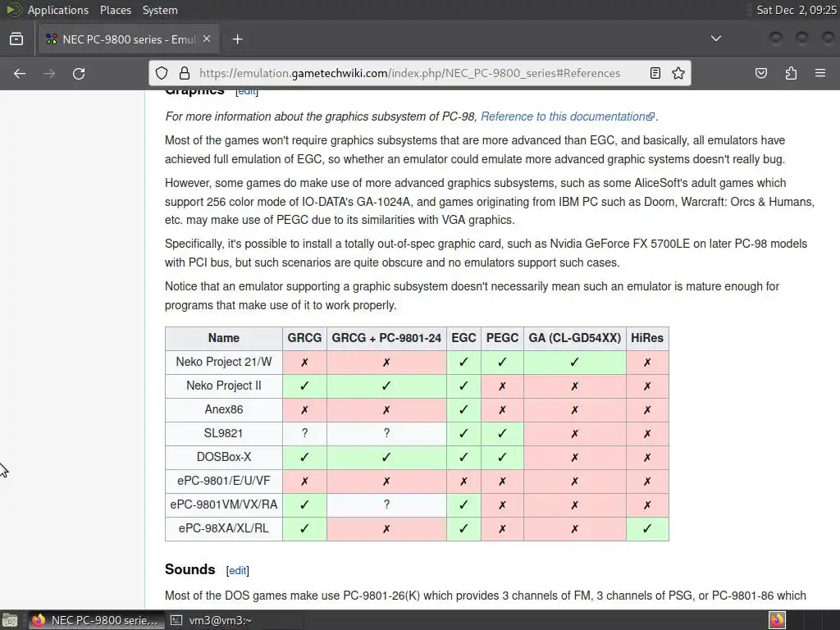840x630 pixels.
Task: Click the GRCG + PC-9801-24 column header
Action: click(386, 338)
